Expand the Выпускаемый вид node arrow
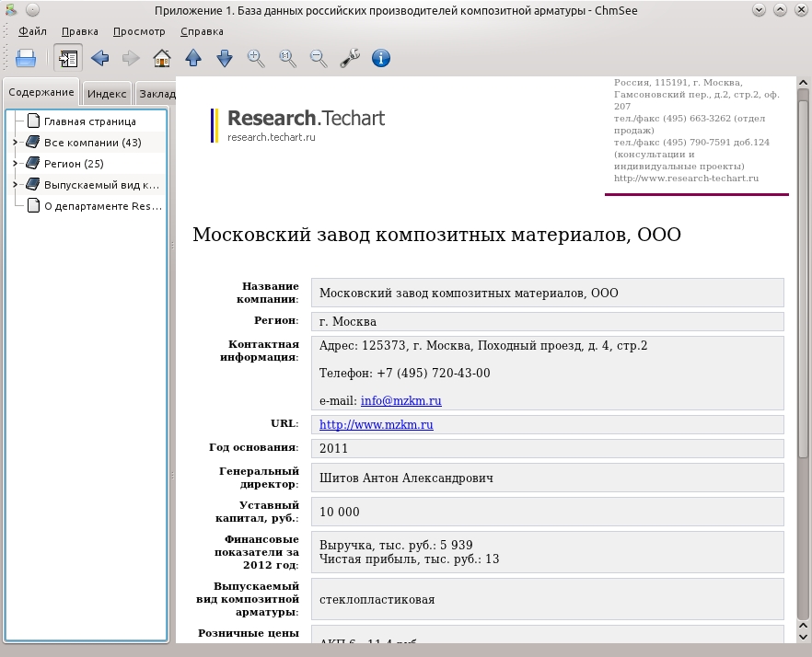Viewport: 812px width, 657px height. (15, 185)
